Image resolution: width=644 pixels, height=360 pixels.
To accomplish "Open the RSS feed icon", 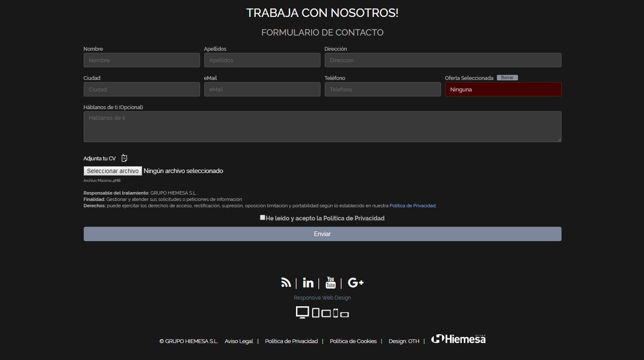I will [286, 283].
